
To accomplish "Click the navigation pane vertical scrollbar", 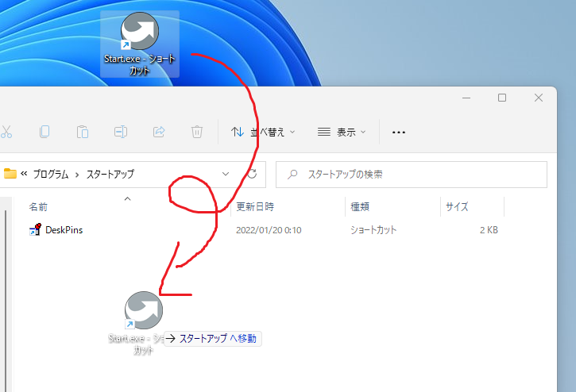I will coord(6,301).
